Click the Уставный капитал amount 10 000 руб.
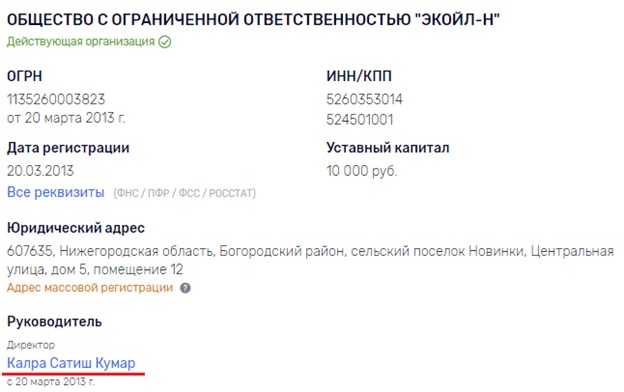 pos(362,171)
